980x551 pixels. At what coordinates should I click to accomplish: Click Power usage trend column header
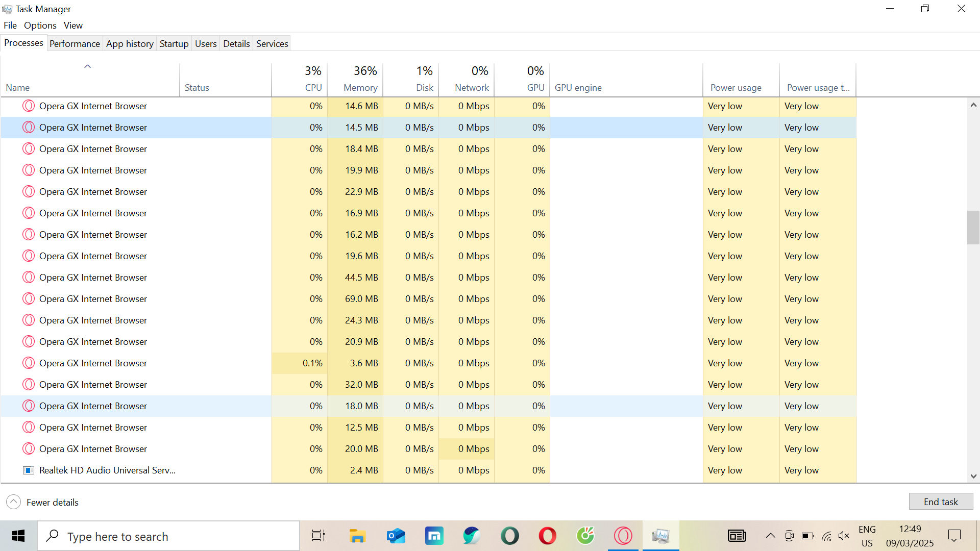point(818,80)
